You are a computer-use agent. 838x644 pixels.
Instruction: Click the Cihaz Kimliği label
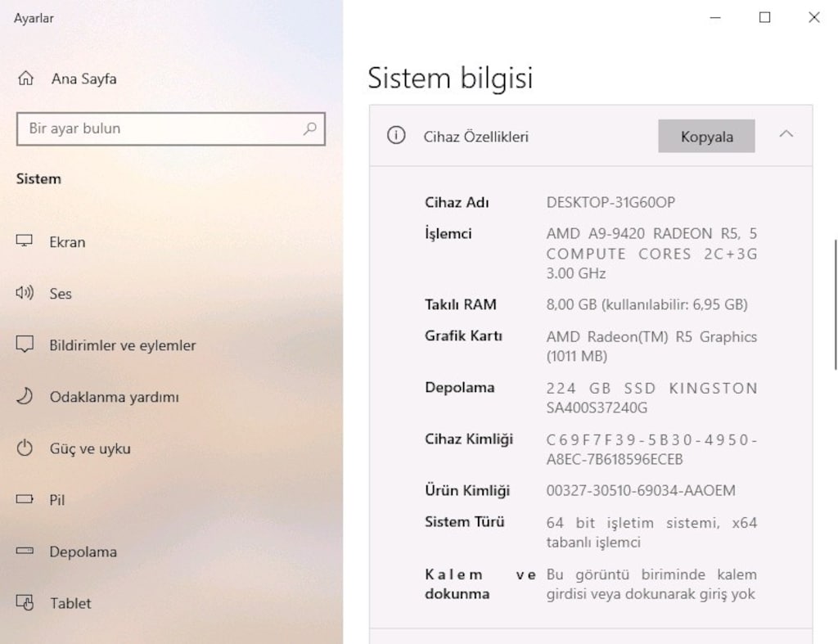(469, 439)
